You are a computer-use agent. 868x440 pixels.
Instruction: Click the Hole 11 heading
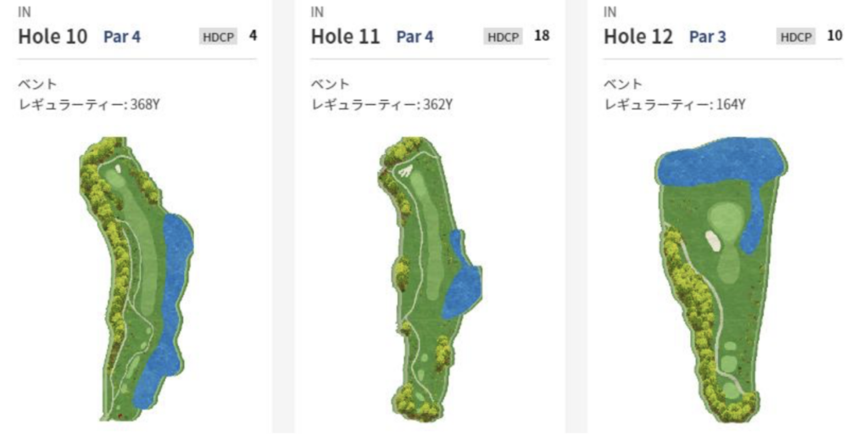pos(346,36)
